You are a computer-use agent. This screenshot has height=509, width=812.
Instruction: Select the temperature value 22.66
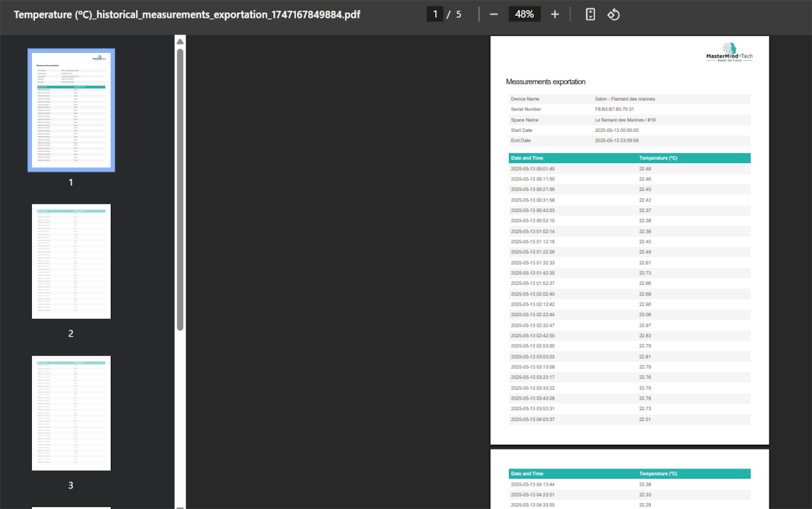(x=645, y=283)
